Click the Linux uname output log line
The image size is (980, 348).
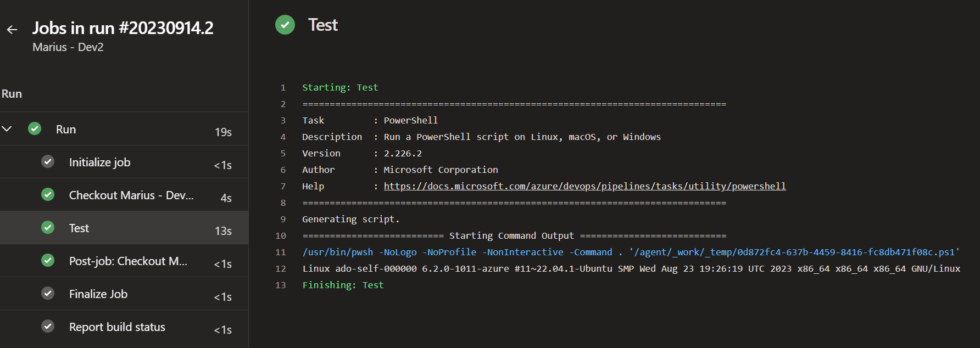click(631, 269)
